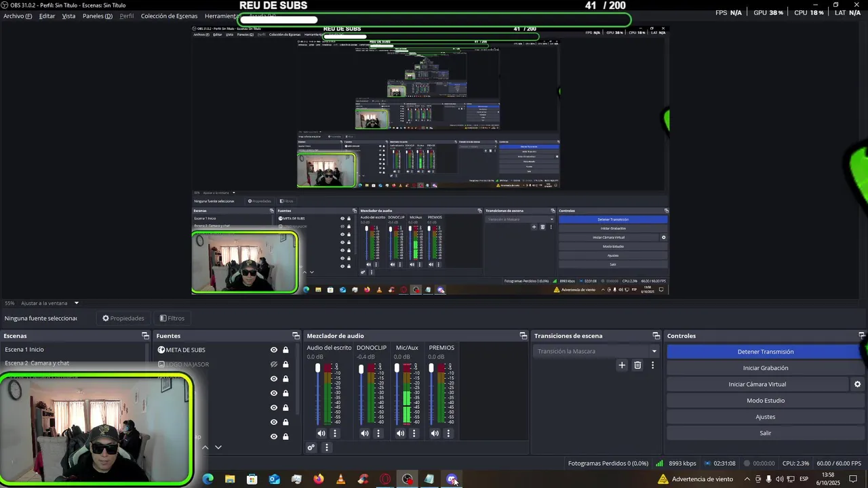Viewport: 868px width, 488px height.
Task: Open the volume icon in system tray
Action: [780, 479]
